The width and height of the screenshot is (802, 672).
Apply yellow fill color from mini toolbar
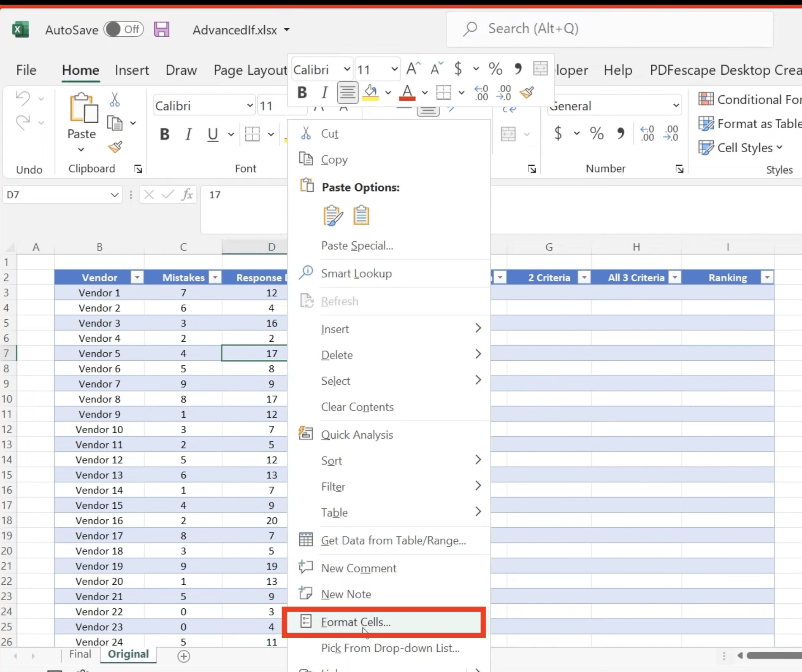[x=370, y=92]
